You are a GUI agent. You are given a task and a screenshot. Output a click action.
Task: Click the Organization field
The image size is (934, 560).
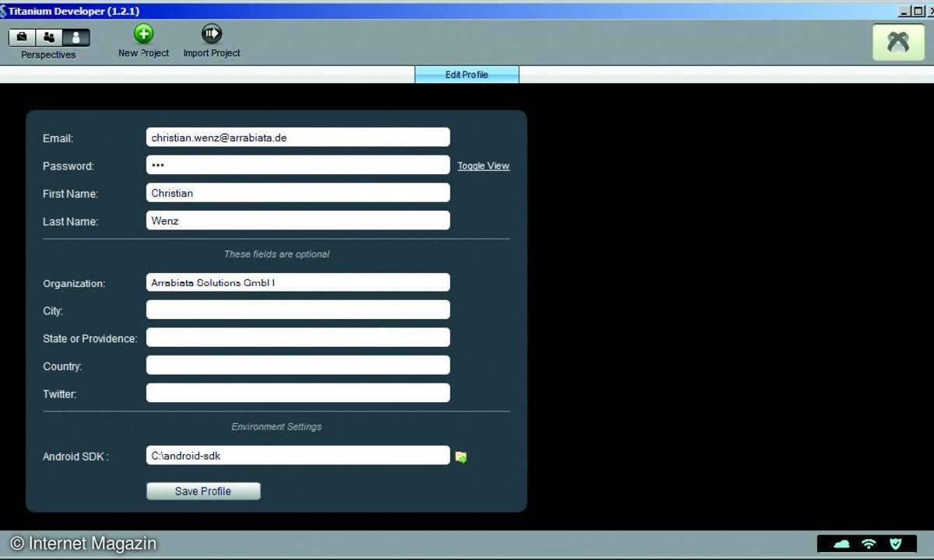(298, 282)
